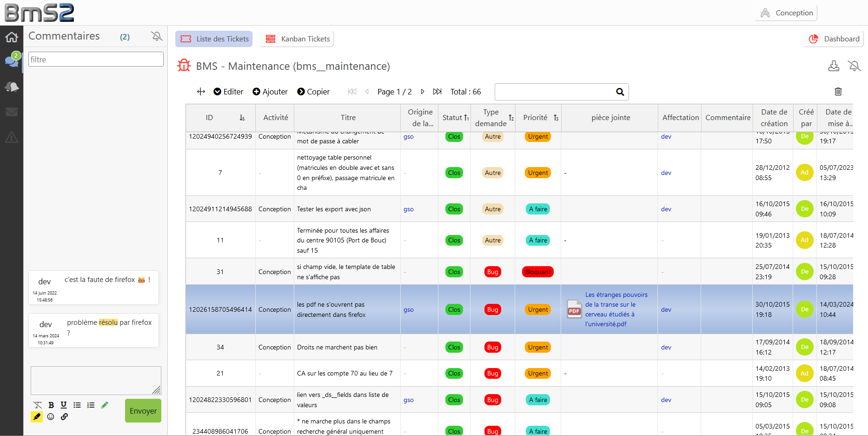Click the BmS2 logo
Image resolution: width=868 pixels, height=436 pixels.
[x=40, y=13]
